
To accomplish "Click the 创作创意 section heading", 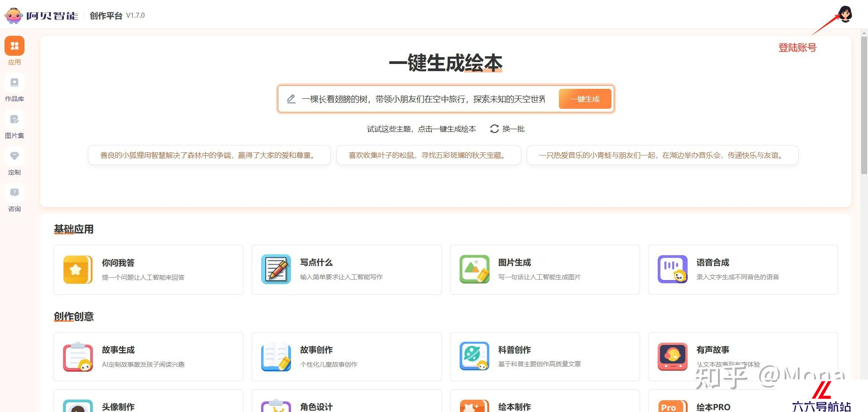I will (x=73, y=316).
